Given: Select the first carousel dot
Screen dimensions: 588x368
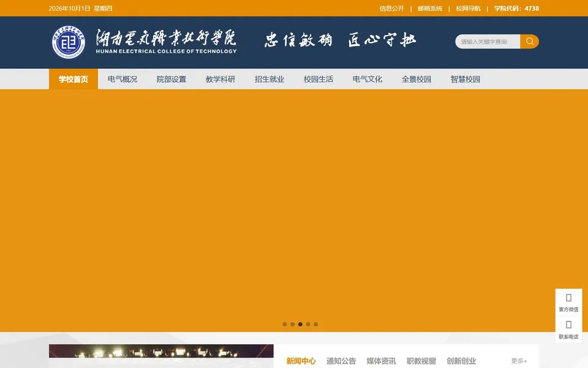Looking at the screenshot, I should tap(285, 324).
